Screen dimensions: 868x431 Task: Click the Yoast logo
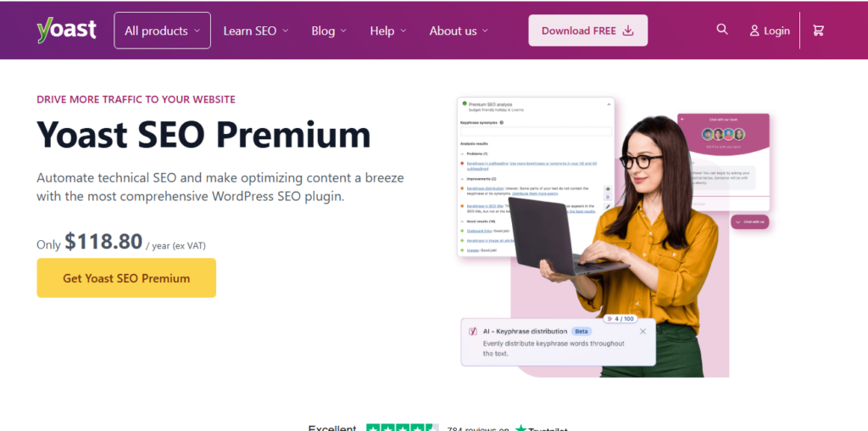click(66, 31)
